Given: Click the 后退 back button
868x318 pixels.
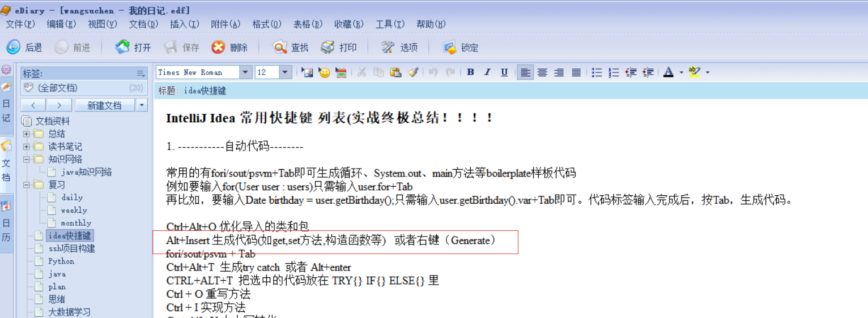Looking at the screenshot, I should (x=24, y=48).
